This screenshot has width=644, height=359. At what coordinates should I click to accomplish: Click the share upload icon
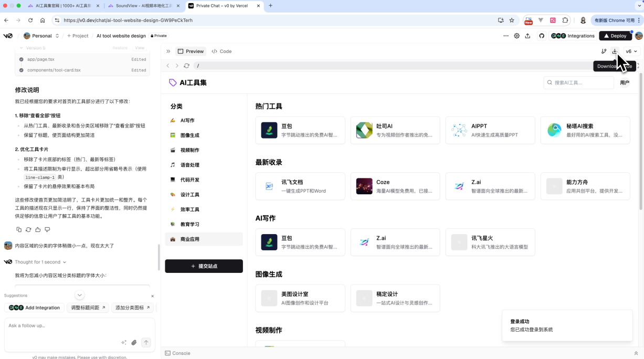coord(527,36)
